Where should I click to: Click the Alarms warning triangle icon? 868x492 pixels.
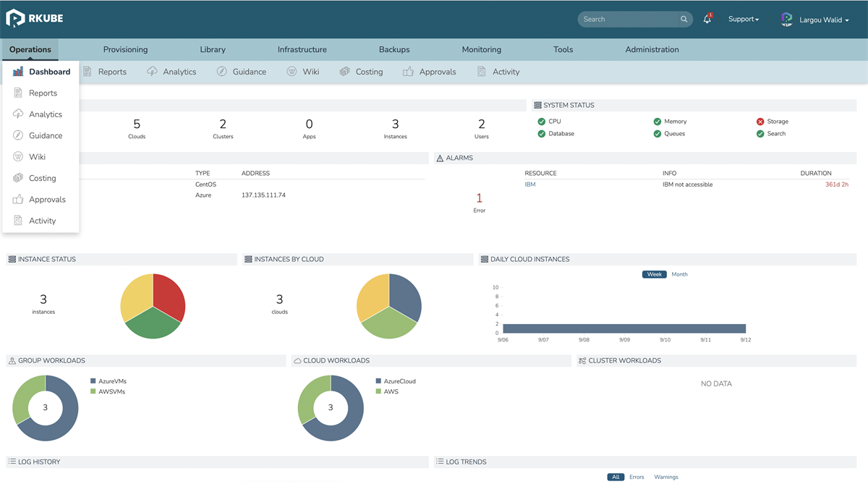coord(440,158)
